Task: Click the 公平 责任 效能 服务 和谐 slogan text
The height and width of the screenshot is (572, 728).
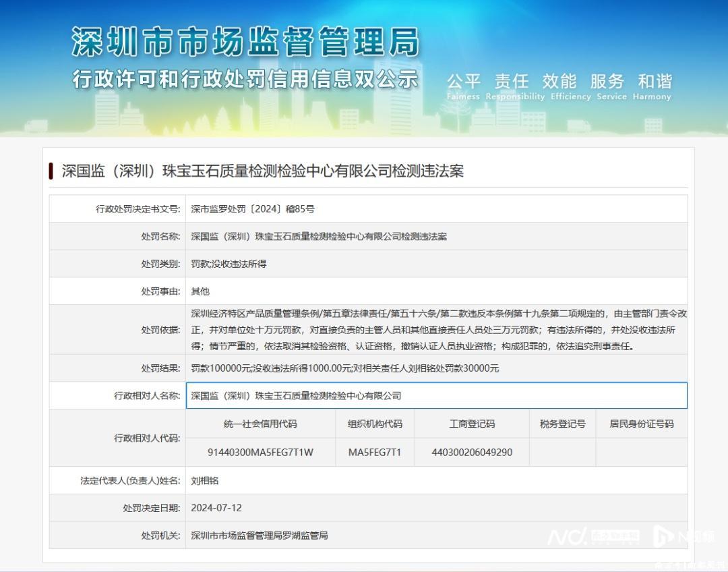Action: coord(559,82)
